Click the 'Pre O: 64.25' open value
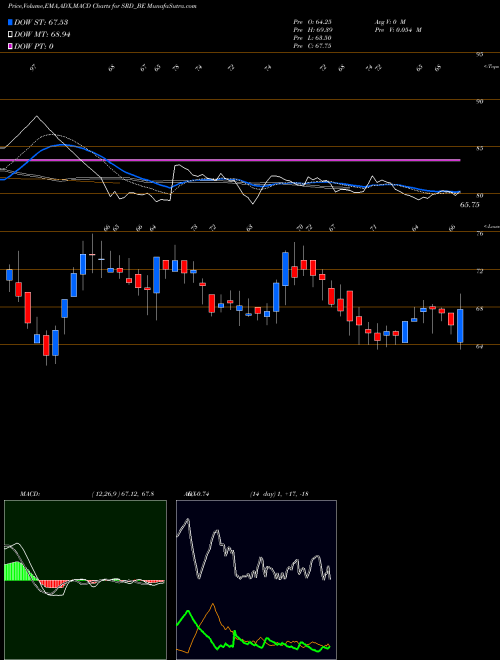 (311, 22)
